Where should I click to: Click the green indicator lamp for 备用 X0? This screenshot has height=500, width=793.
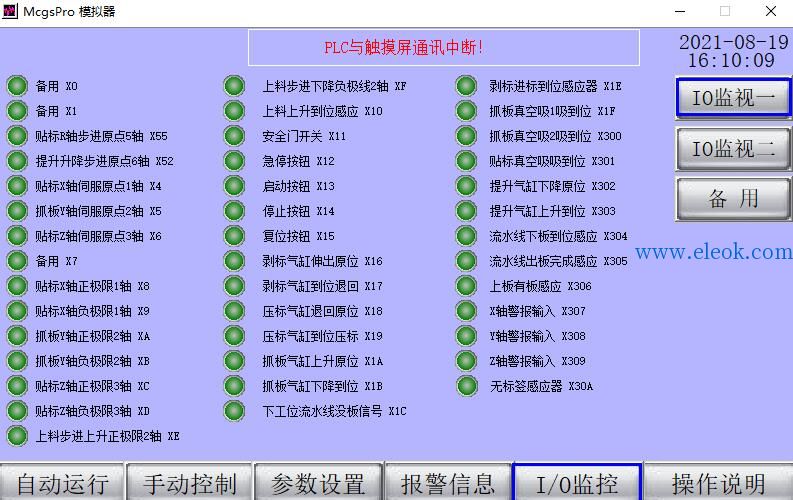[17, 86]
